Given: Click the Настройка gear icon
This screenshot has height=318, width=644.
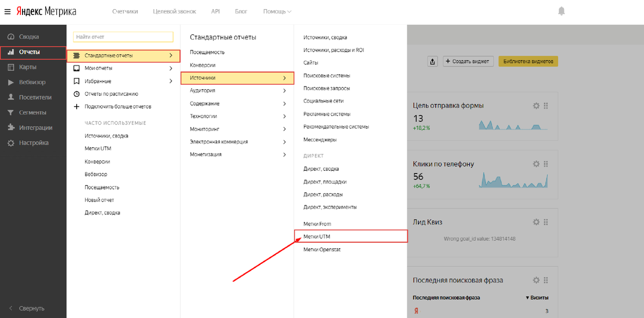Looking at the screenshot, I should [11, 143].
